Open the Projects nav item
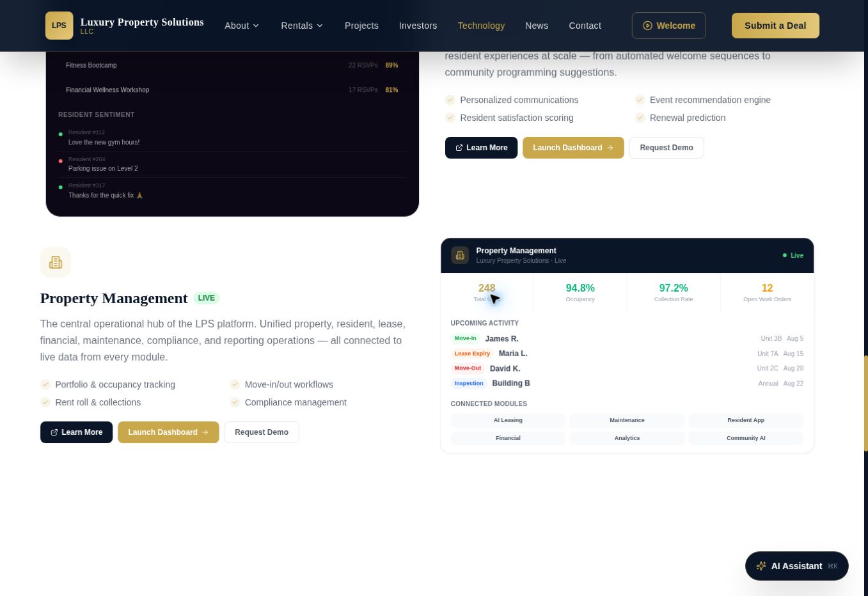Image resolution: width=868 pixels, height=596 pixels. click(361, 26)
